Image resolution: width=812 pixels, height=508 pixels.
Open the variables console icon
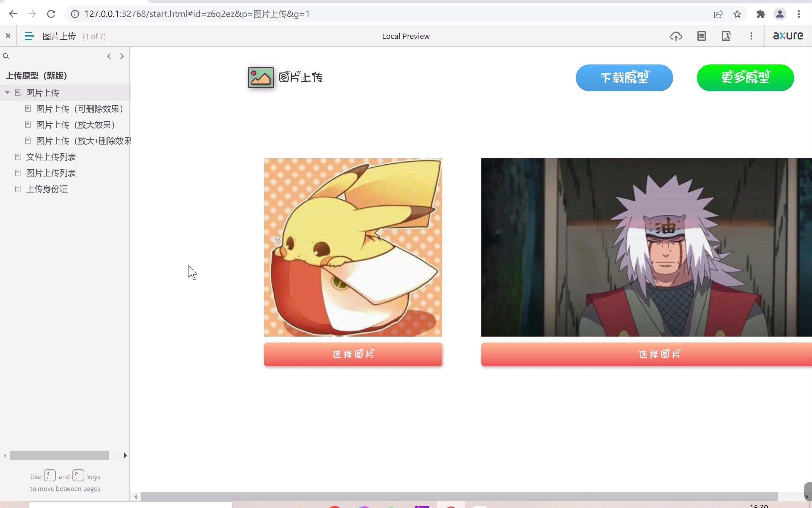pyautogui.click(x=726, y=36)
